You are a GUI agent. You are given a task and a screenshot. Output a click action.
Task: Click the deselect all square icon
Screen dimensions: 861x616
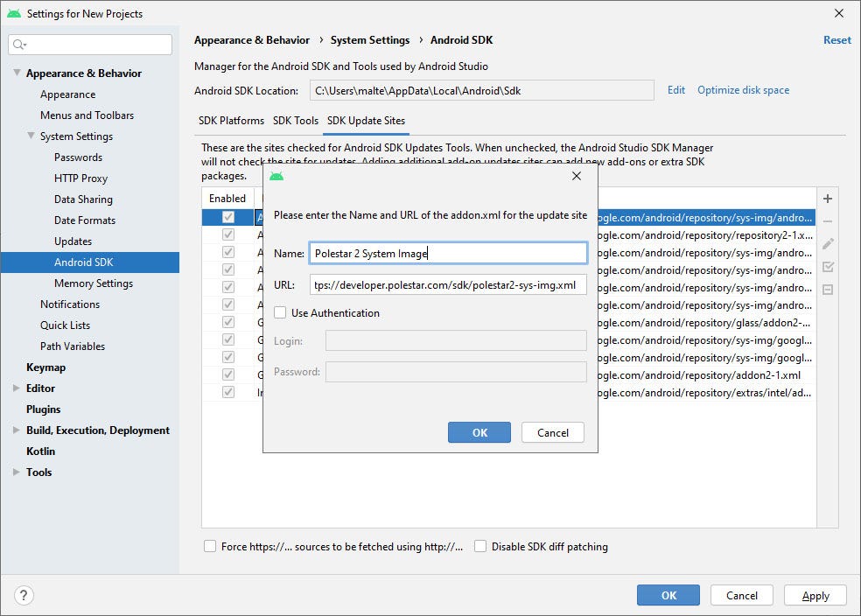pyautogui.click(x=828, y=290)
